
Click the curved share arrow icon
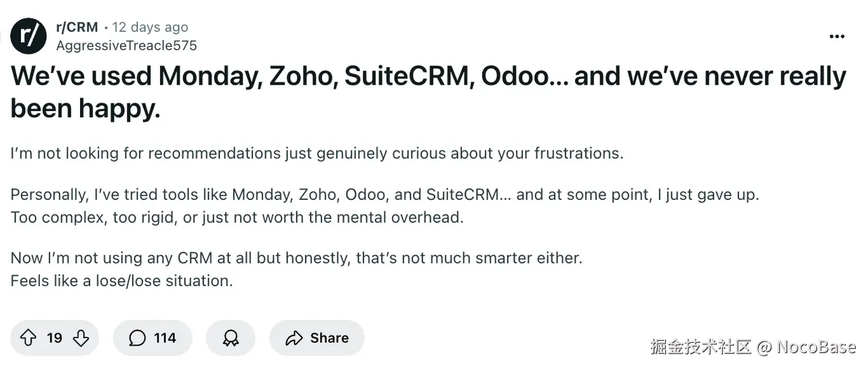294,338
